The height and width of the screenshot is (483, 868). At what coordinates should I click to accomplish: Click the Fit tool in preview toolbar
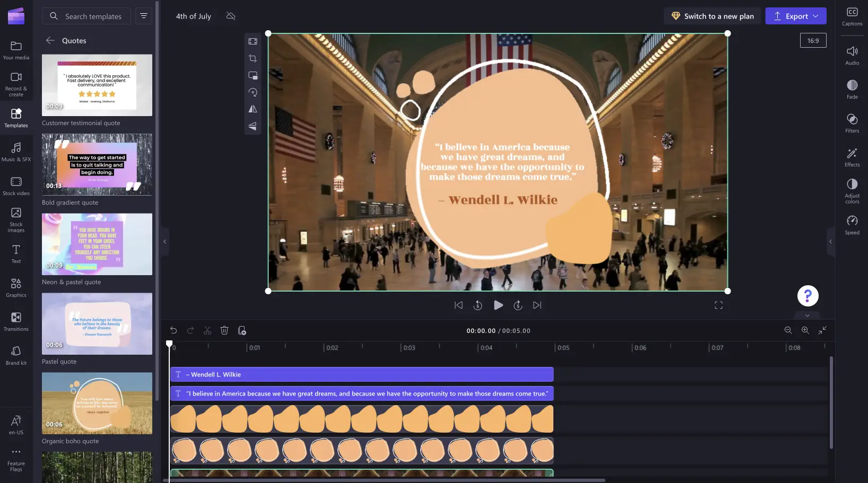pos(253,41)
